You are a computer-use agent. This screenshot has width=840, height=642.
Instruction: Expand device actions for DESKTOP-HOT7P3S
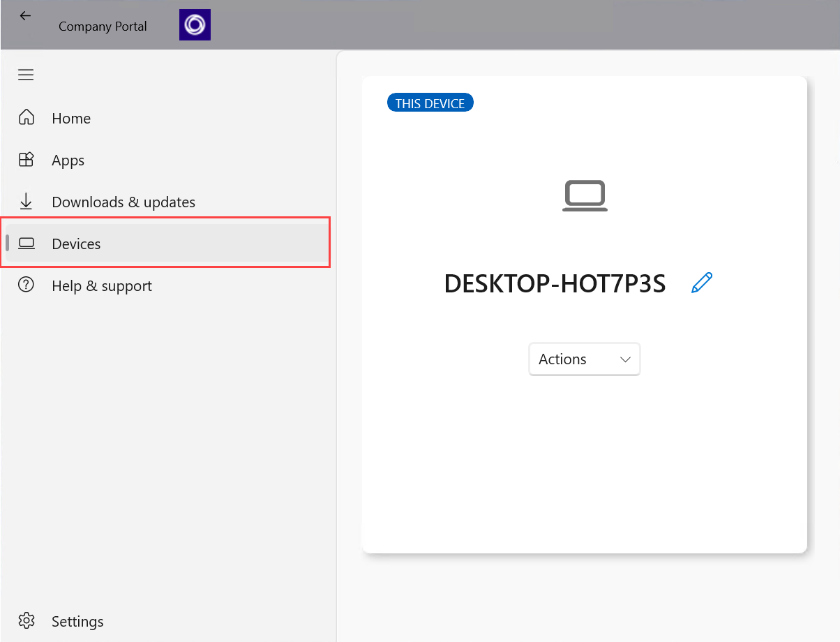585,359
